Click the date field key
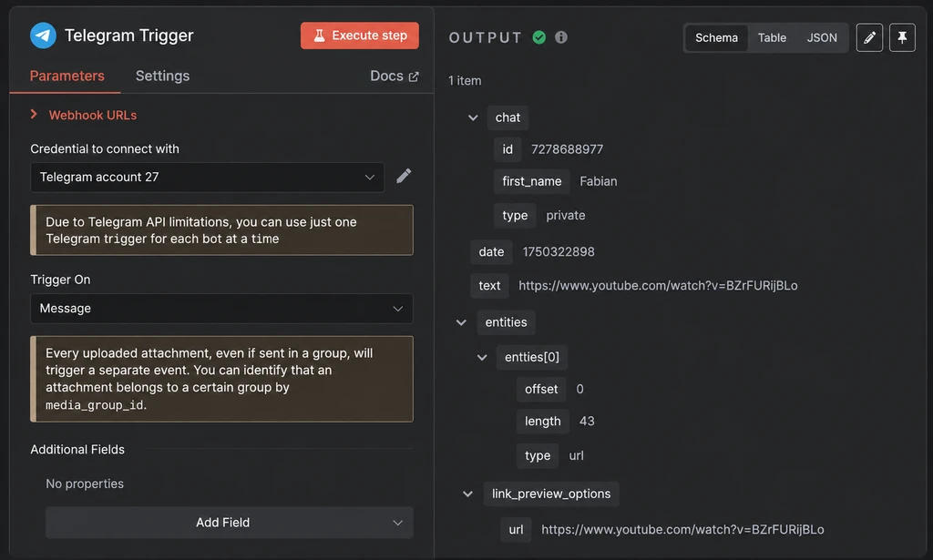This screenshot has width=933, height=560. tap(491, 252)
